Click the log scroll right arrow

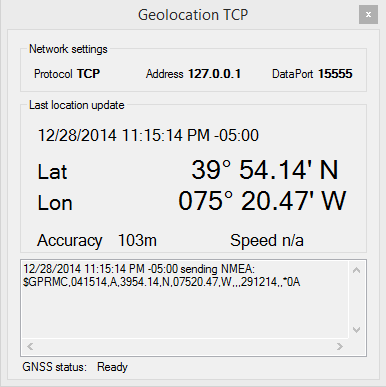340,346
